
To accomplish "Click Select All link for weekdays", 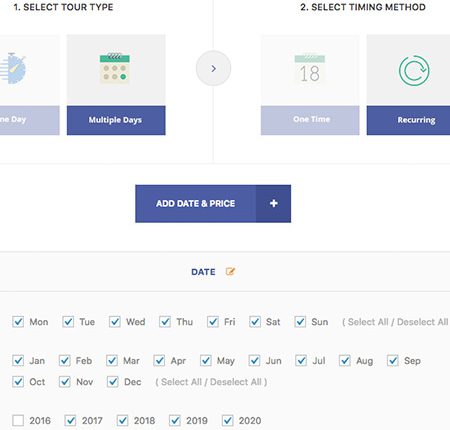I will click(368, 322).
